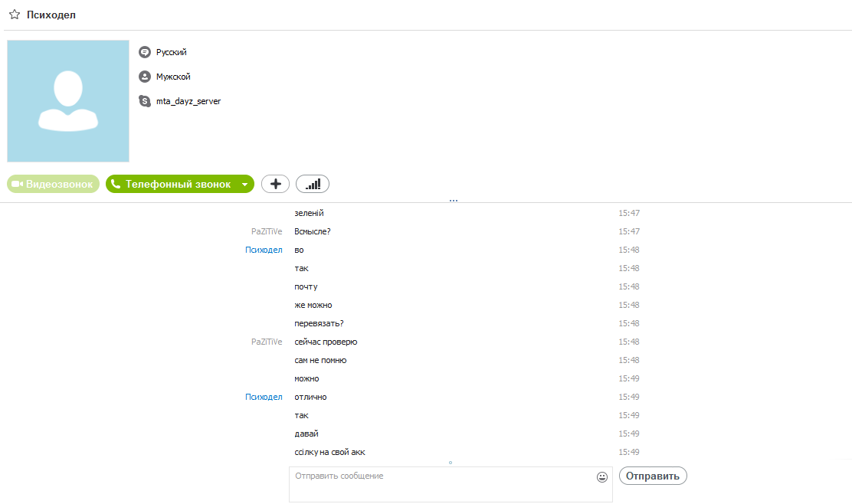Click the small circle handle above input
Viewport: 852px width, 504px height.
click(451, 463)
